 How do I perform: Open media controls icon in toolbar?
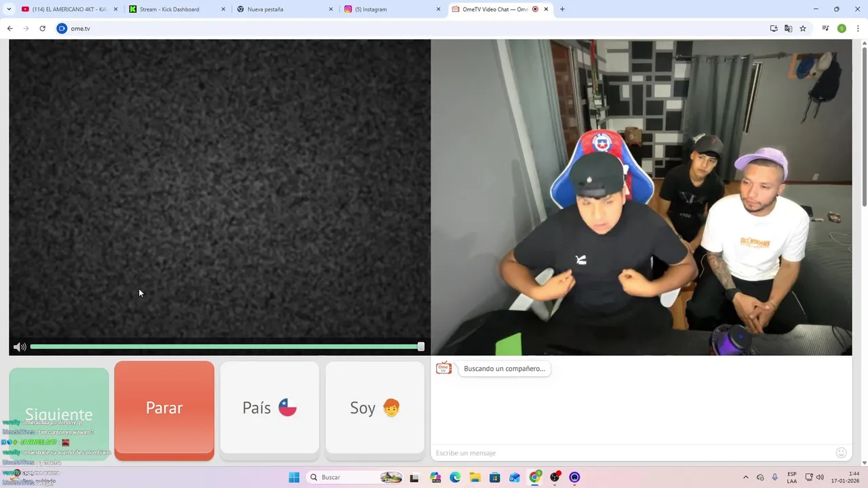click(825, 28)
